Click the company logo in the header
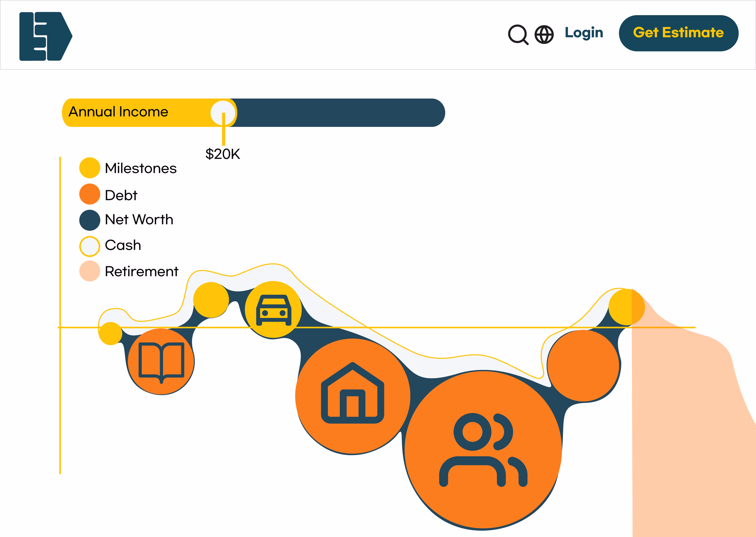The width and height of the screenshot is (756, 537). [46, 36]
